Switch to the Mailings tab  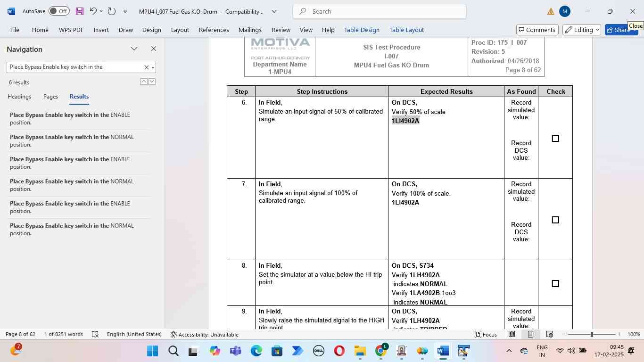[250, 30]
